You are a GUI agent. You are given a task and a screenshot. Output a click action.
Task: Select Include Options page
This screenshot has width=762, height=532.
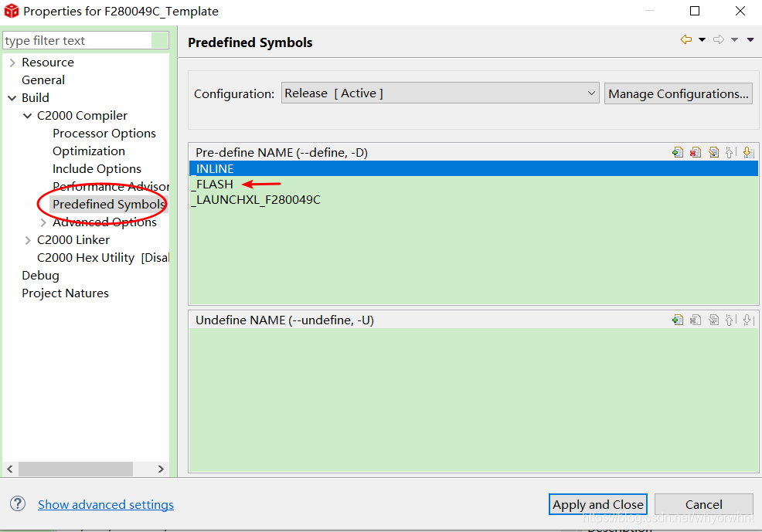[97, 169]
